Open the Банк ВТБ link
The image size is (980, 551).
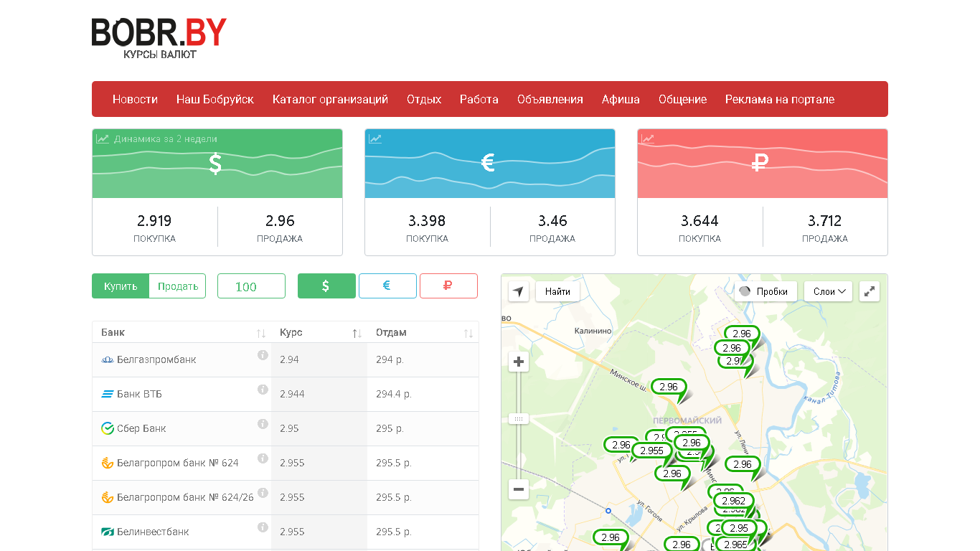click(x=139, y=394)
